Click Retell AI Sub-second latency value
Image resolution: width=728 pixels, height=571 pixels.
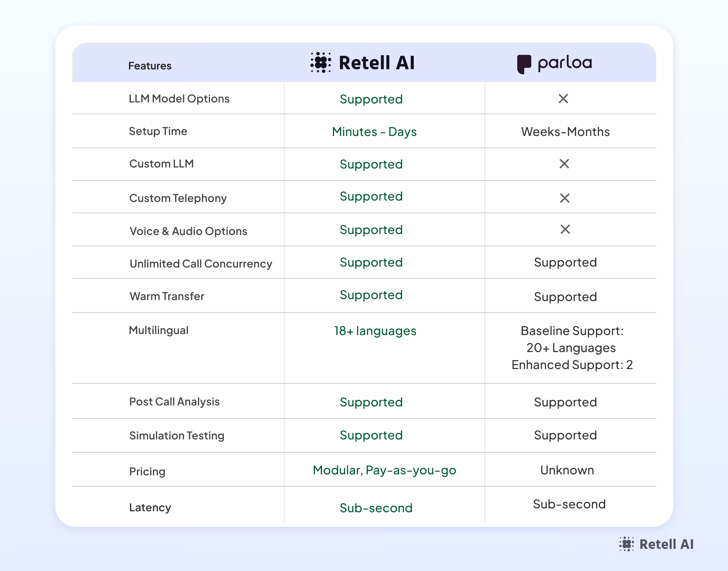(376, 508)
